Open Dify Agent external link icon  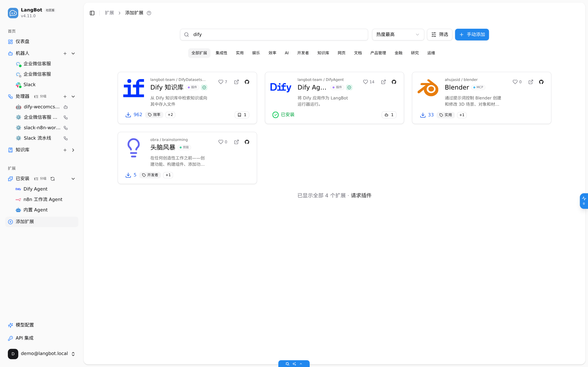pyautogui.click(x=383, y=82)
